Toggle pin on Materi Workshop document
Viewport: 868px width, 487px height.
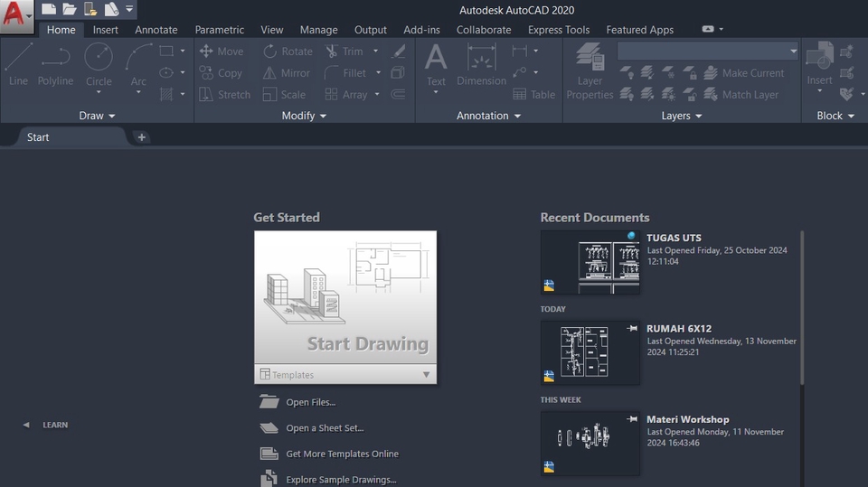(632, 419)
